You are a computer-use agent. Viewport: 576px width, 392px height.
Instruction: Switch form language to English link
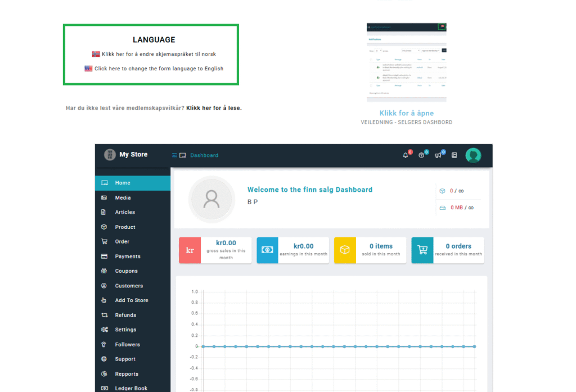[159, 69]
